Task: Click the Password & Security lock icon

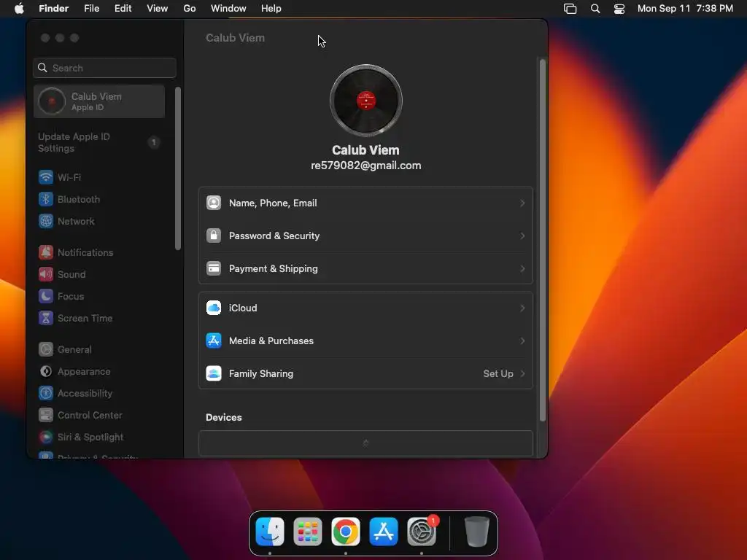Action: pyautogui.click(x=214, y=236)
